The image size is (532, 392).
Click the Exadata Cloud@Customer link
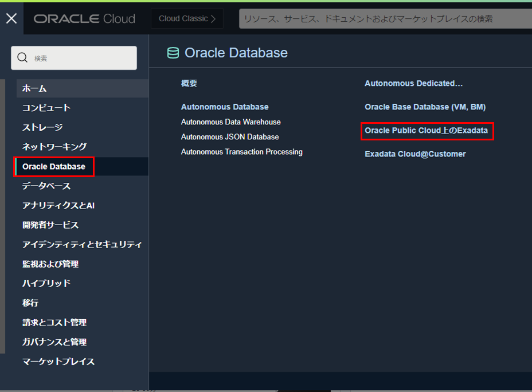(415, 154)
